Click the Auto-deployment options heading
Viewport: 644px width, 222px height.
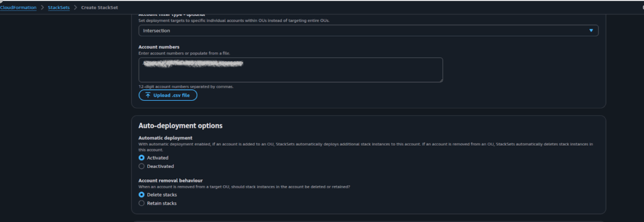(x=180, y=126)
